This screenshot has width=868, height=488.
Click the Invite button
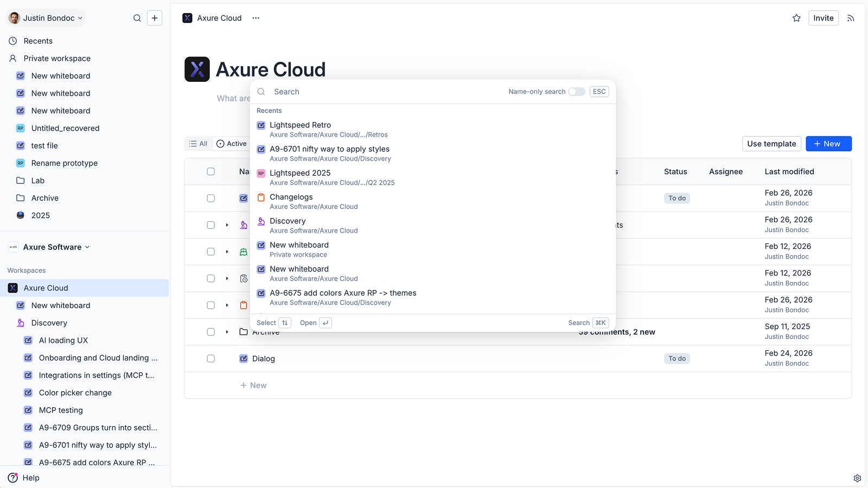823,17
